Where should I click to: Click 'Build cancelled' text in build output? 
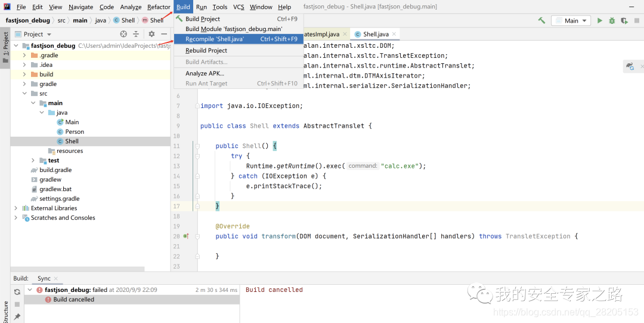coord(274,290)
